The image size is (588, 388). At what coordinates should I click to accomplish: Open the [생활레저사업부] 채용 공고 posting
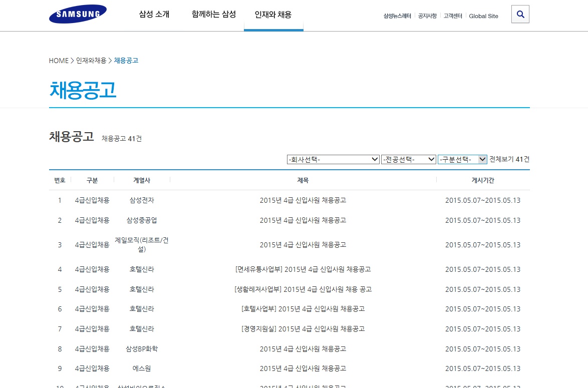pyautogui.click(x=303, y=289)
